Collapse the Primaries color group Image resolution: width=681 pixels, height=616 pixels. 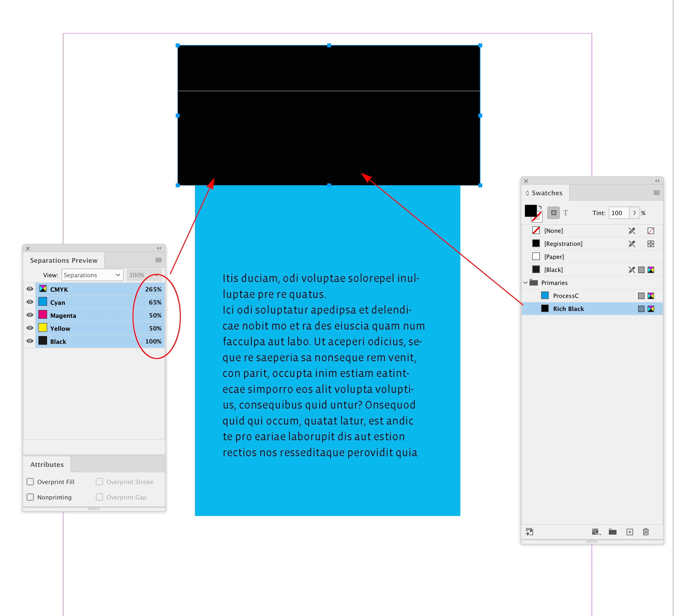tap(525, 283)
